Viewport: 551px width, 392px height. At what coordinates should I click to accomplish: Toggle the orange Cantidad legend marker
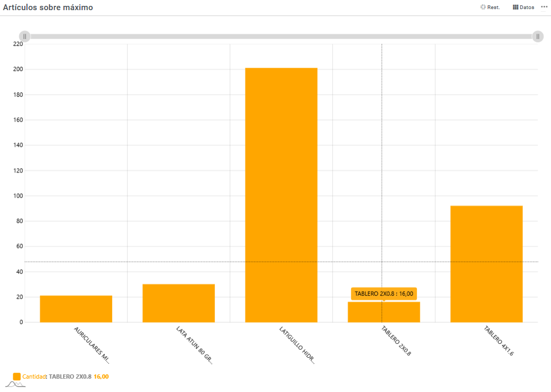click(x=17, y=377)
